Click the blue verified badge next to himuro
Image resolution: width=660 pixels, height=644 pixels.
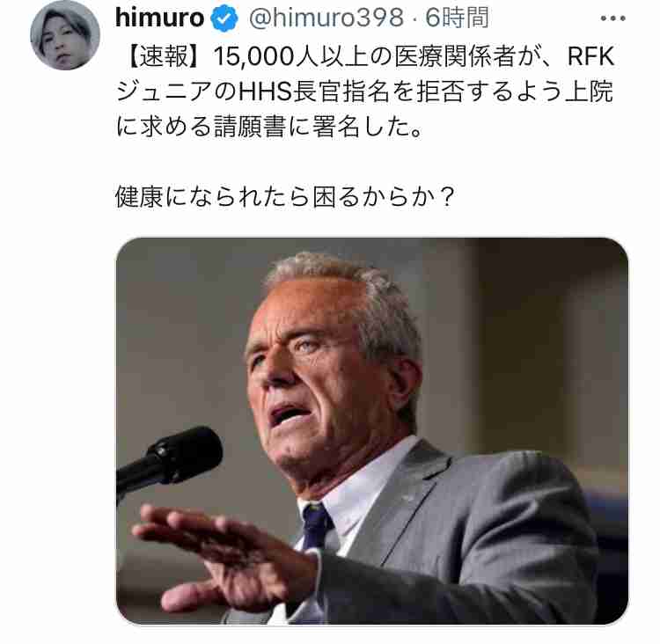click(x=224, y=18)
